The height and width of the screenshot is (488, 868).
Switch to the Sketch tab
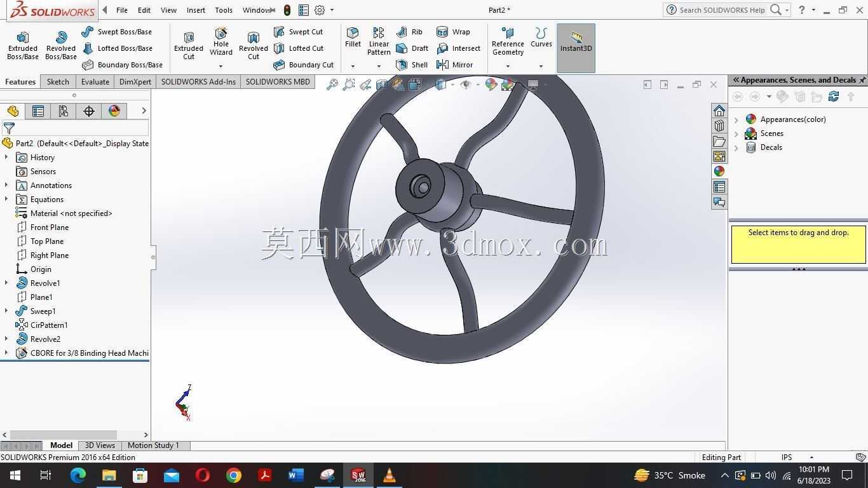click(58, 82)
